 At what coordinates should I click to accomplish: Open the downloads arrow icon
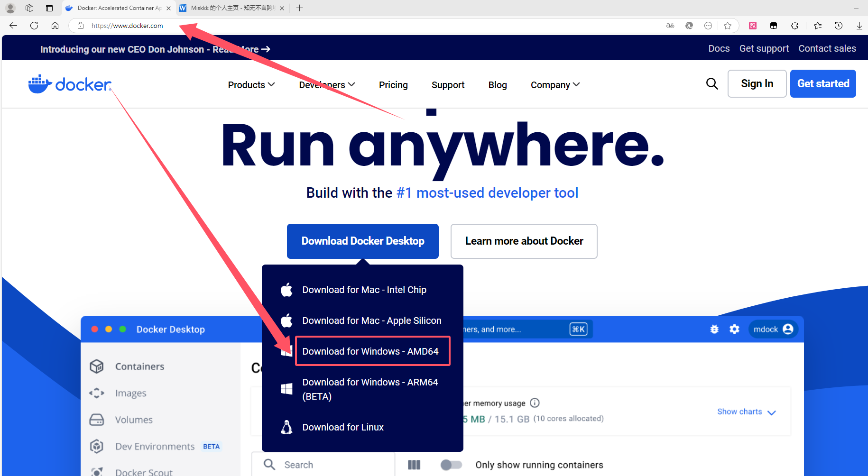[859, 26]
